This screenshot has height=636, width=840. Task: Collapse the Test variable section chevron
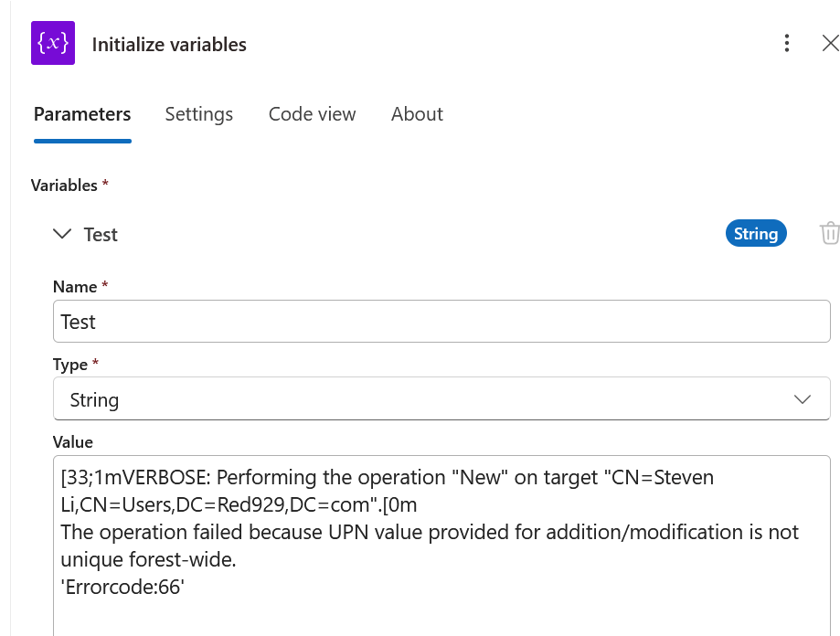pos(62,234)
